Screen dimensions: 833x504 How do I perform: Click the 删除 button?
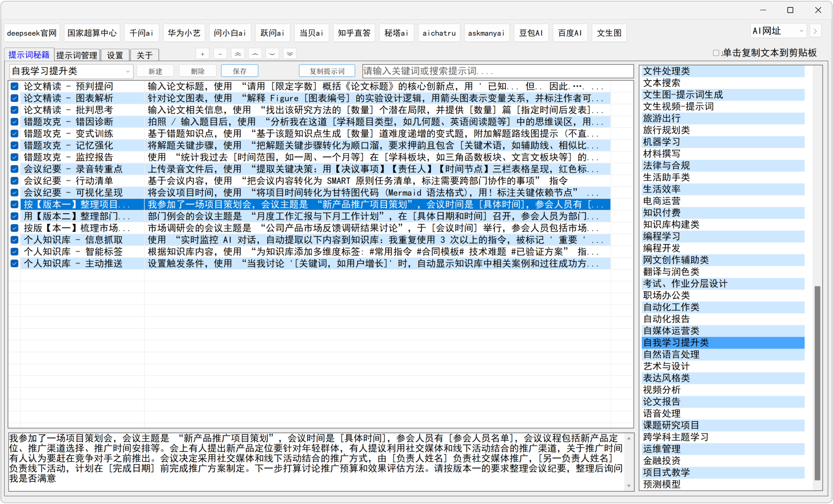198,71
